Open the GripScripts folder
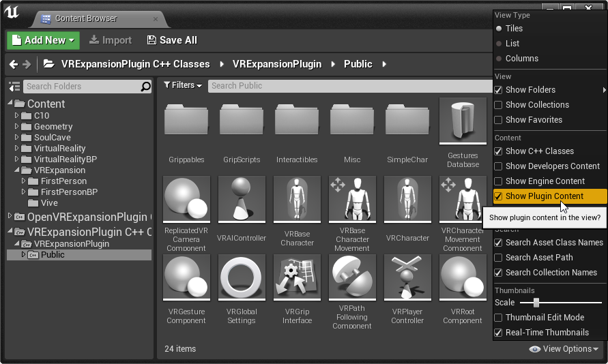The width and height of the screenshot is (608, 364). tap(241, 120)
